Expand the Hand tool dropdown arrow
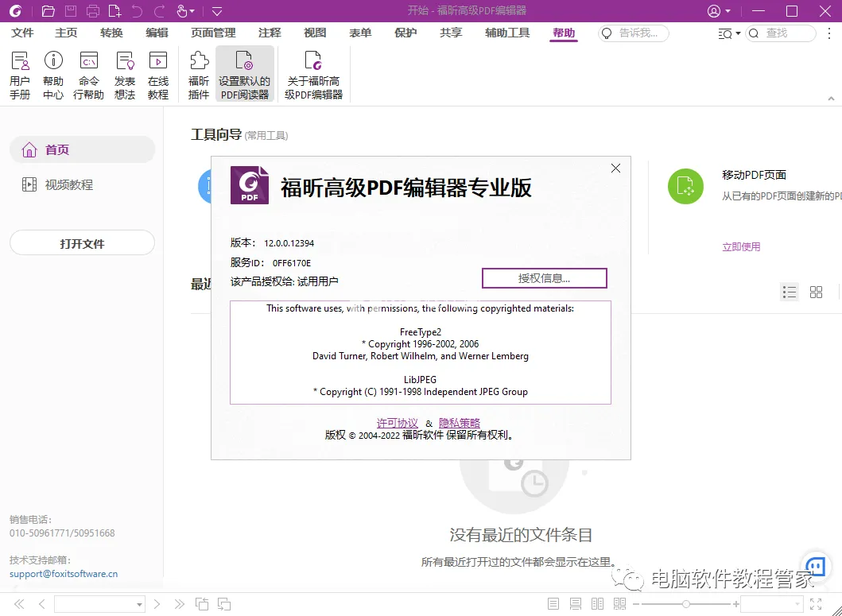 point(192,11)
